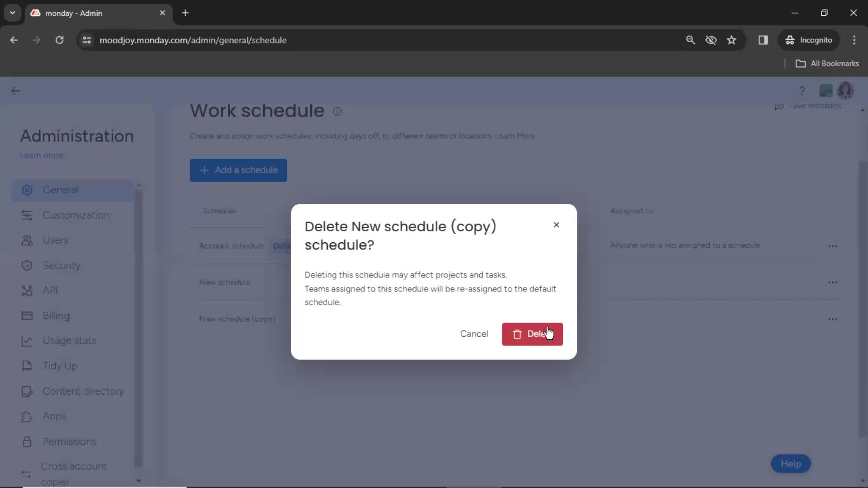Expand options for New schedule row

(834, 282)
